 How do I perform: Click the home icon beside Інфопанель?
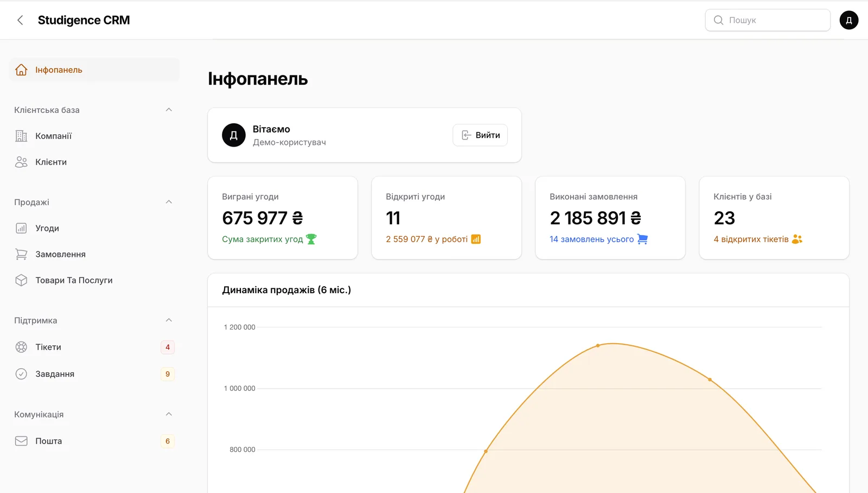21,69
